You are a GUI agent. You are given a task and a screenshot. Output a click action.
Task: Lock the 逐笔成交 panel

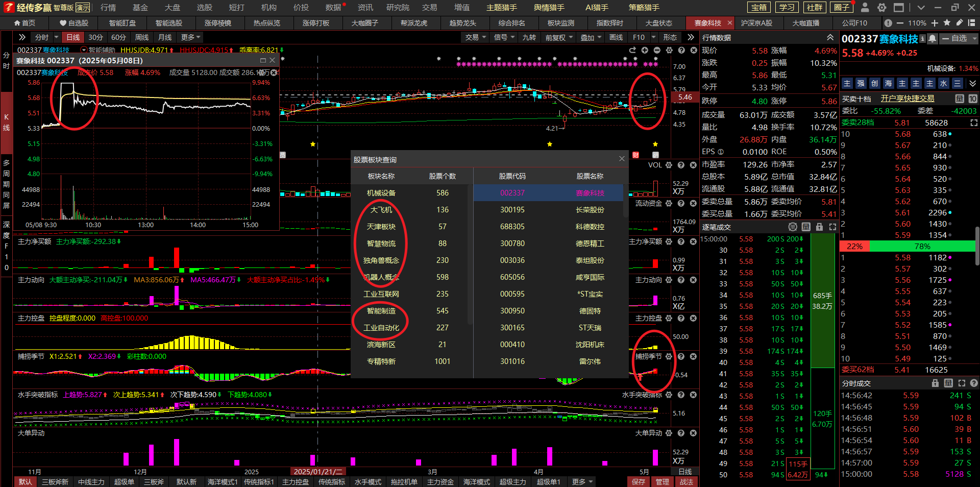[819, 227]
